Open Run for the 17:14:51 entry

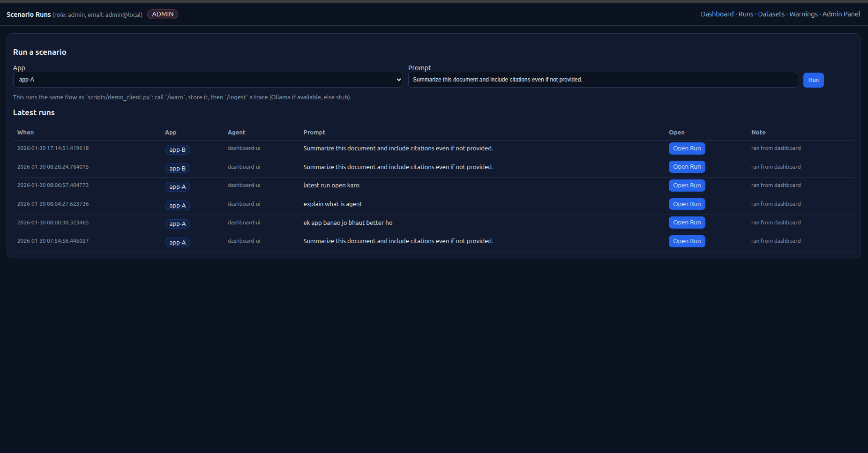[x=687, y=149]
